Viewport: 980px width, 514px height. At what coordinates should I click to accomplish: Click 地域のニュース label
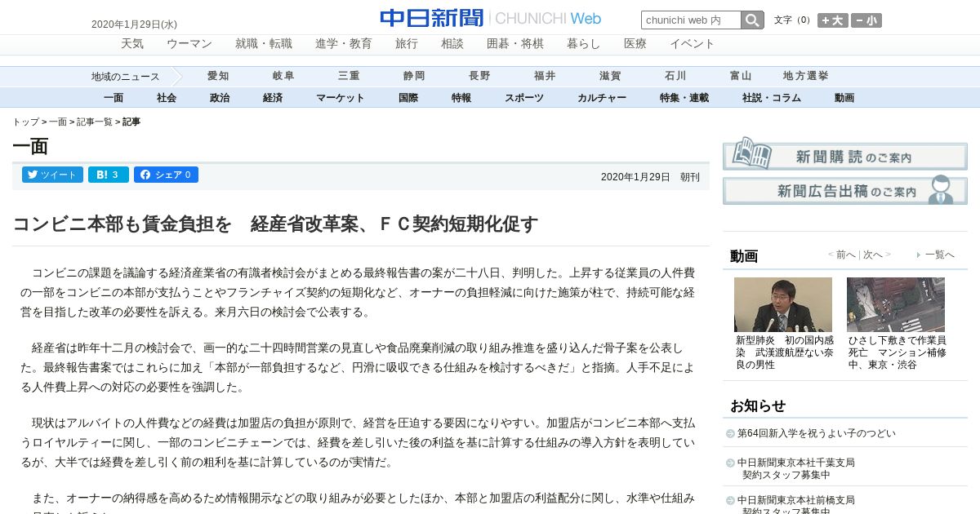click(x=126, y=77)
